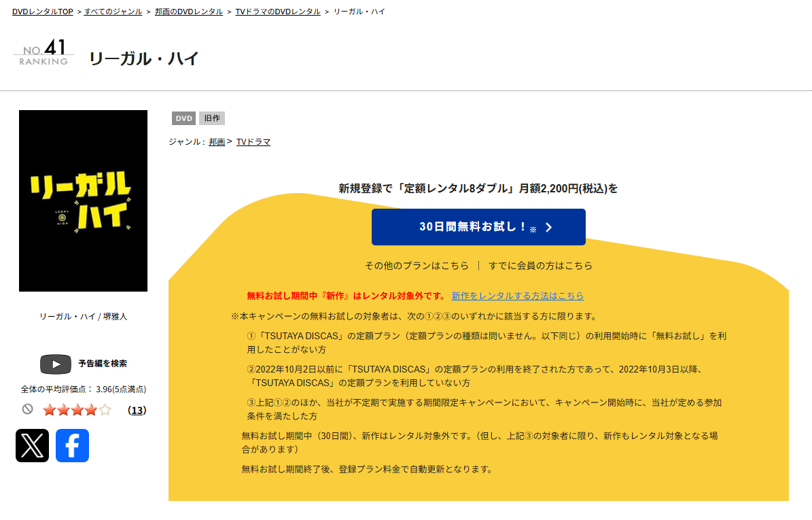The image size is (812, 520).
Task: Click the YouTube trailer search icon
Action: click(x=56, y=364)
